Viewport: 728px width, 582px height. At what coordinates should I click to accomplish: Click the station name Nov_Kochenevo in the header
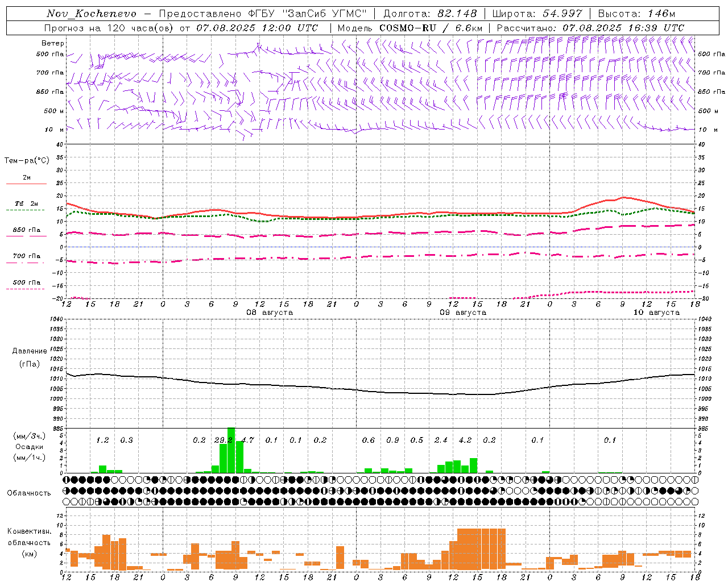point(92,14)
